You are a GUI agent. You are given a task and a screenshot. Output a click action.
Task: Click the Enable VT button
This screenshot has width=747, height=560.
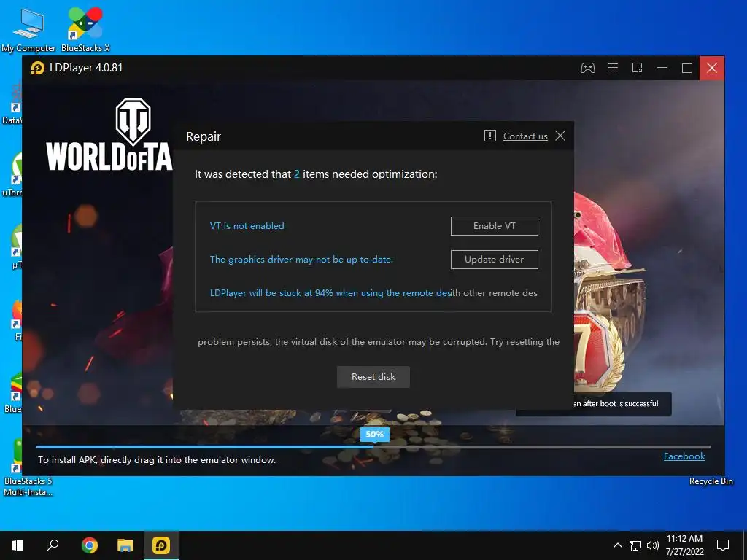tap(494, 226)
